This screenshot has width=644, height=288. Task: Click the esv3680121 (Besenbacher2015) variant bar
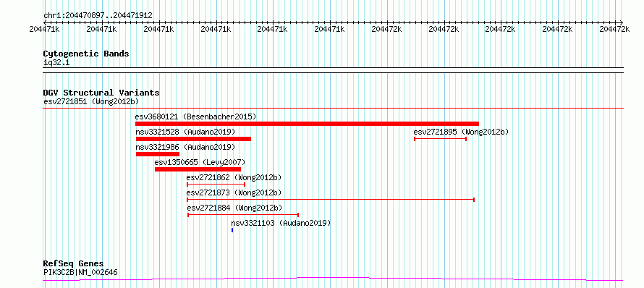(307, 124)
